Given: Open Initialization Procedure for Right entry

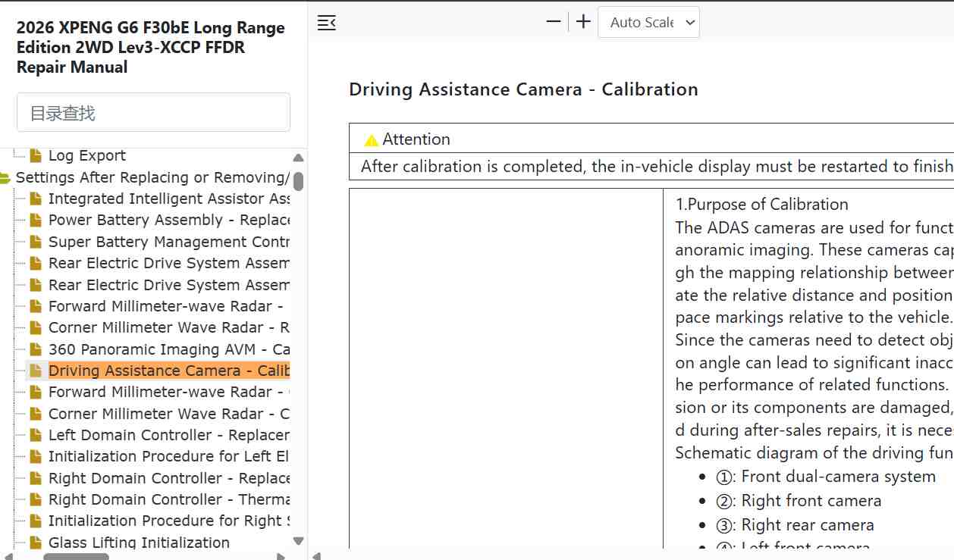Looking at the screenshot, I should [x=169, y=521].
